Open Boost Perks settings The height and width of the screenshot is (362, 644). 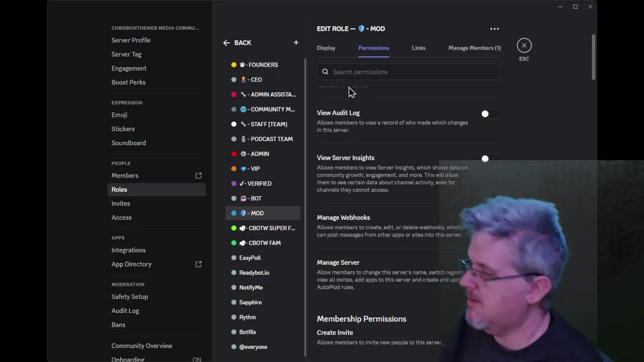click(x=156, y=82)
